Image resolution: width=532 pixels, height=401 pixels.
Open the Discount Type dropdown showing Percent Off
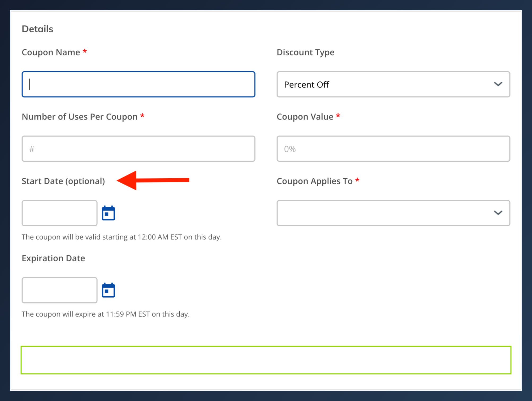click(x=393, y=84)
